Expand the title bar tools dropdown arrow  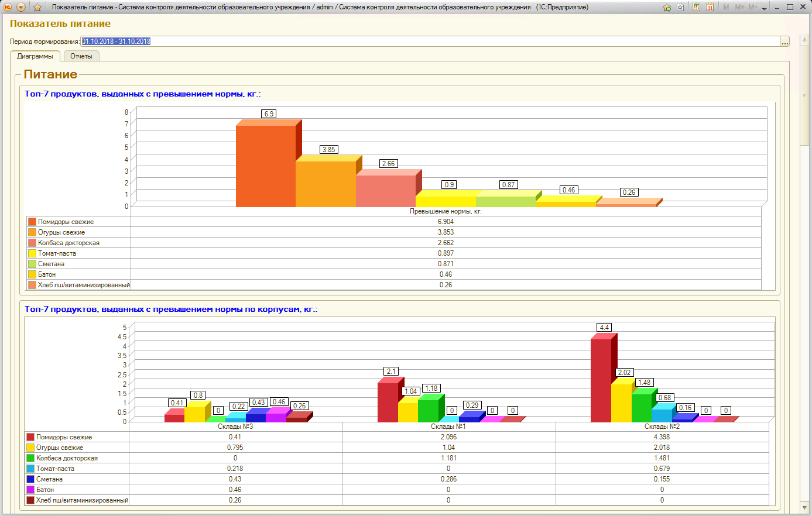pyautogui.click(x=765, y=8)
